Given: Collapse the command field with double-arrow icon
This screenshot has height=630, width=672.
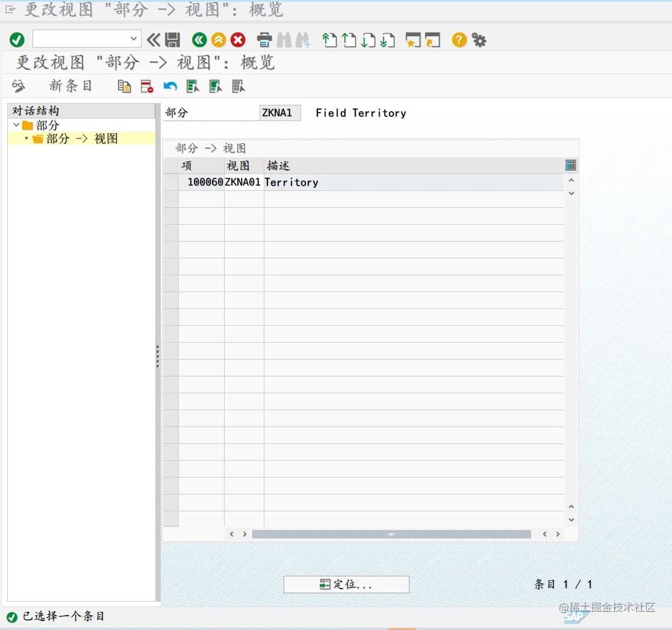Looking at the screenshot, I should click(x=154, y=40).
